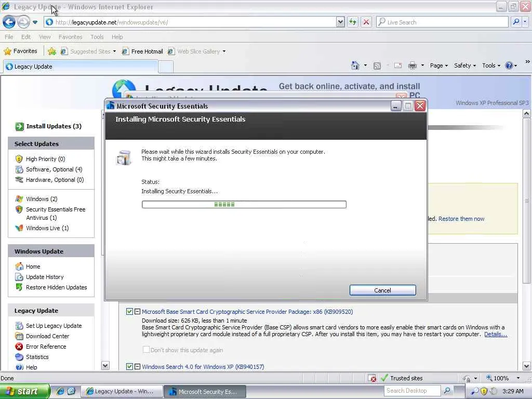
Task: Open the search provider dropdown arrow
Action: pyautogui.click(x=525, y=22)
